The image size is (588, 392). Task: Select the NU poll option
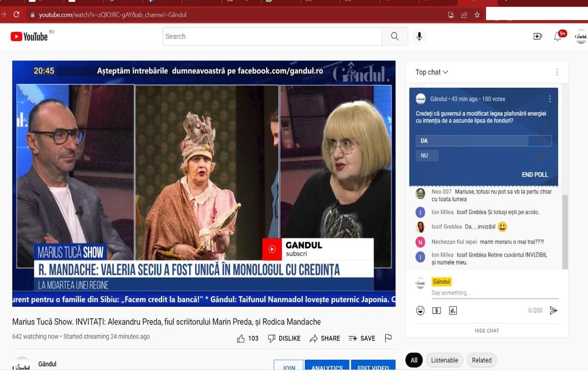(427, 156)
